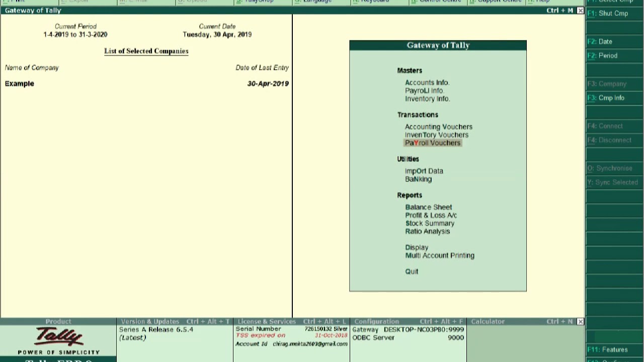Choose Quit in Gateway of Tally

[412, 271]
